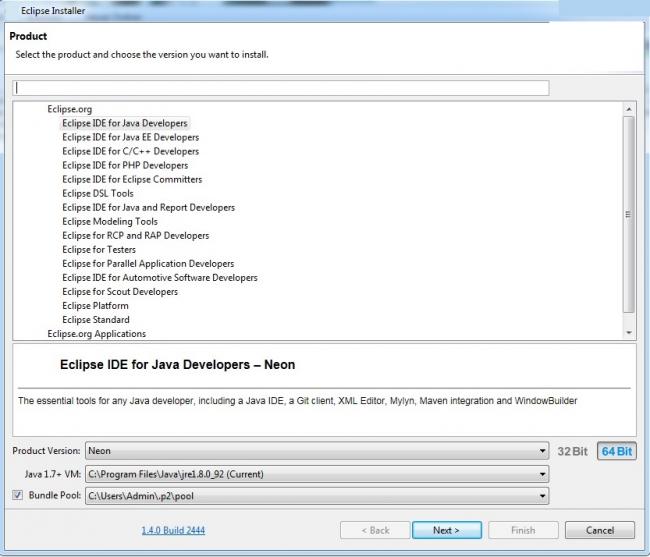Select Eclipse DSL Tools entry
This screenshot has width=650, height=557.
tap(98, 194)
